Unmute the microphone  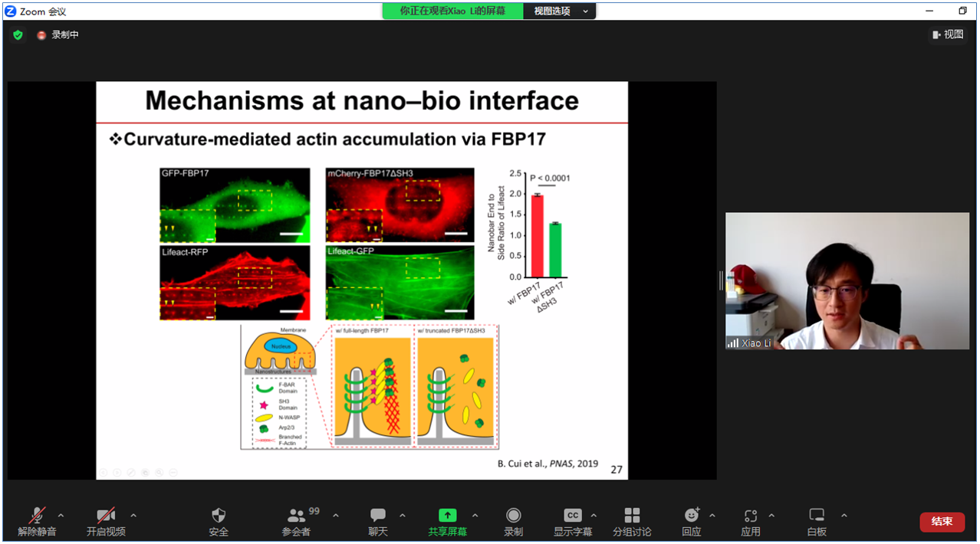(x=37, y=516)
